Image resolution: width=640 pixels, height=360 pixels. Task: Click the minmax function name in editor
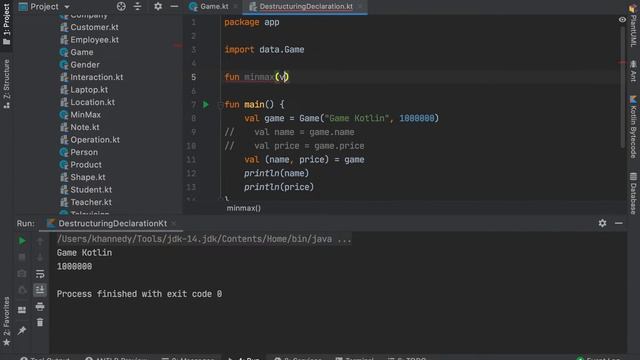259,77
